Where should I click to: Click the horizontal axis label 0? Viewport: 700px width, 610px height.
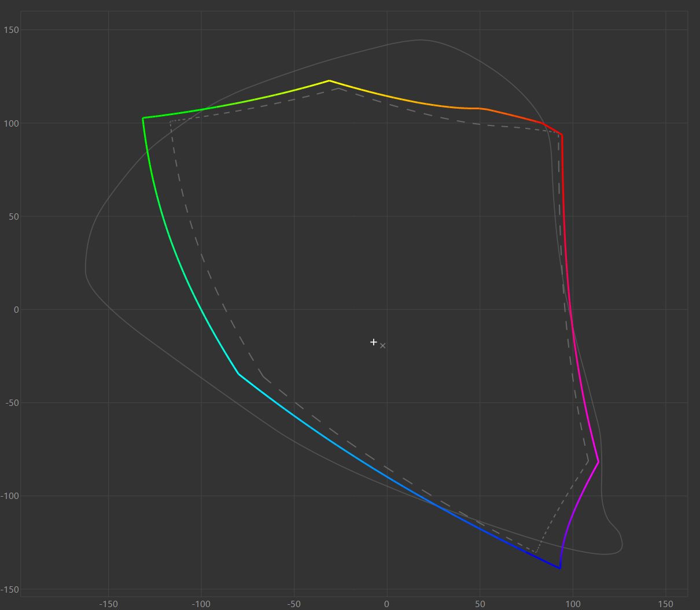point(386,604)
